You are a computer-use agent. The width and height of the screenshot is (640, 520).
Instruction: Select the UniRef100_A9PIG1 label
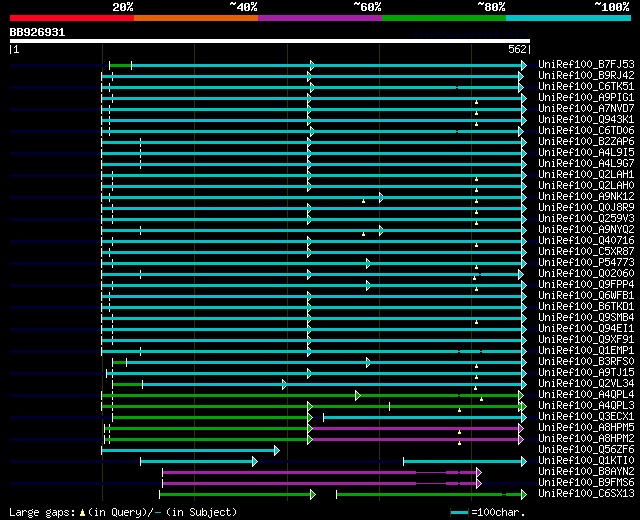[586, 98]
